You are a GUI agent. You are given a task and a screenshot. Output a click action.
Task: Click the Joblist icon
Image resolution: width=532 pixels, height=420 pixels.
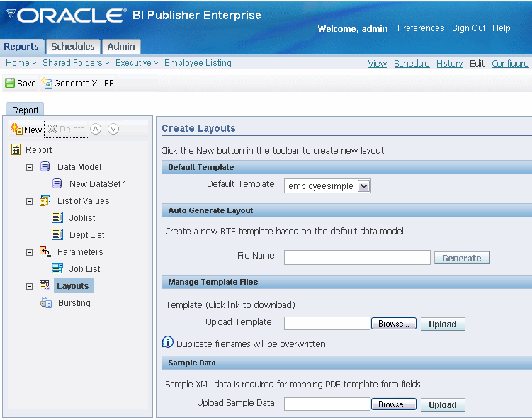click(x=57, y=217)
